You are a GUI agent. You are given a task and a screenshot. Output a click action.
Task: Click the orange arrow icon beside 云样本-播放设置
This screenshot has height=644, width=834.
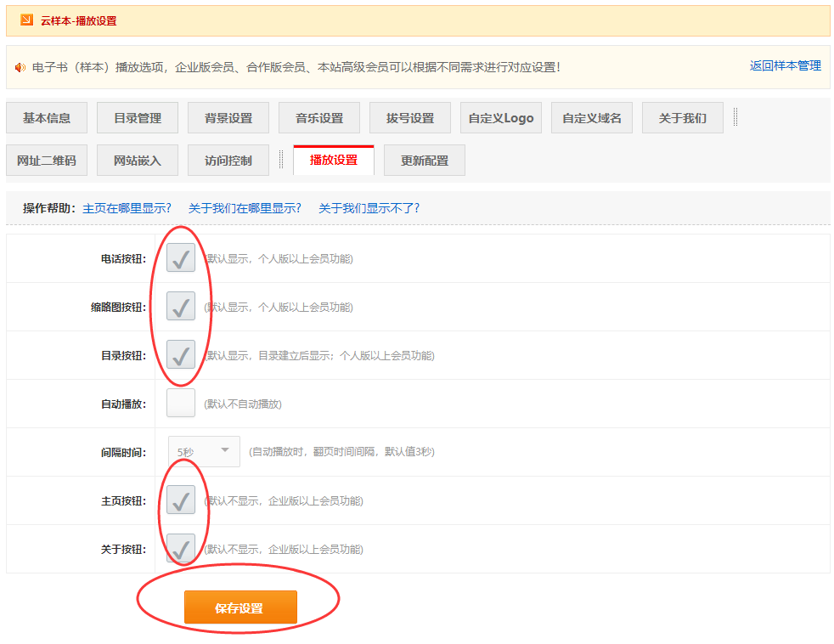26,20
